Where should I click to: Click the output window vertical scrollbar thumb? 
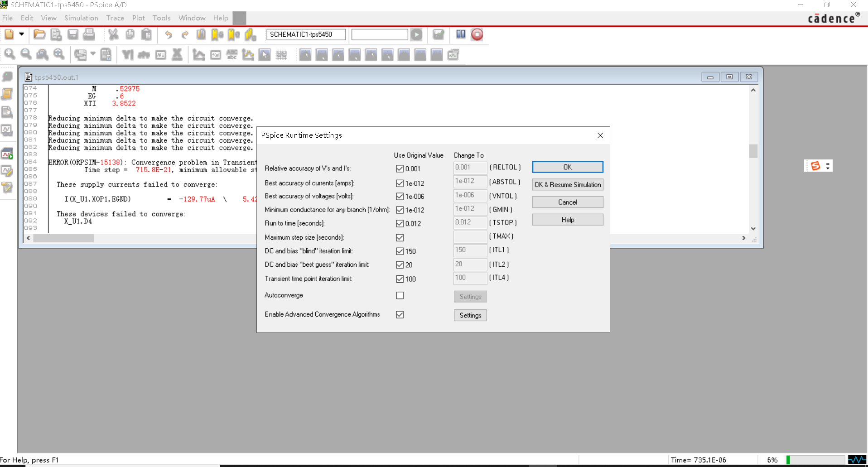pyautogui.click(x=753, y=151)
